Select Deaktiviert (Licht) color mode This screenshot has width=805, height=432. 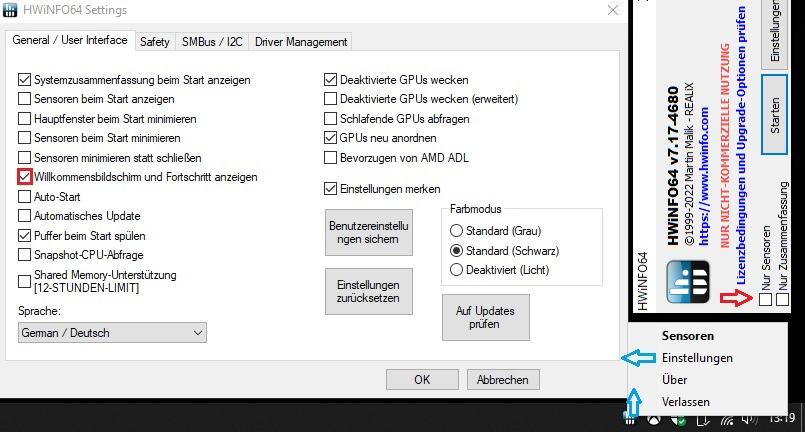pos(456,270)
